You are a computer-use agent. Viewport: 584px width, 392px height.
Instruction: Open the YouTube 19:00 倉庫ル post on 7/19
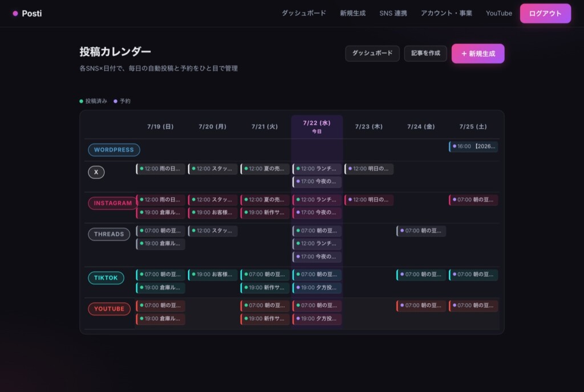click(x=160, y=318)
